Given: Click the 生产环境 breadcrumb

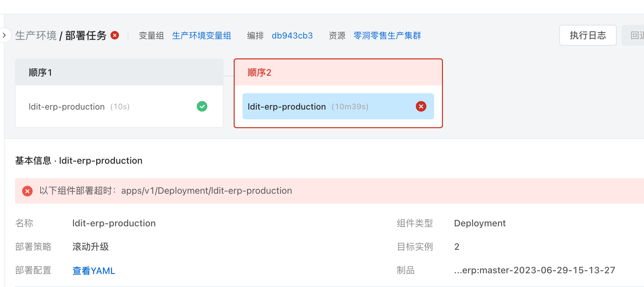Looking at the screenshot, I should 36,36.
